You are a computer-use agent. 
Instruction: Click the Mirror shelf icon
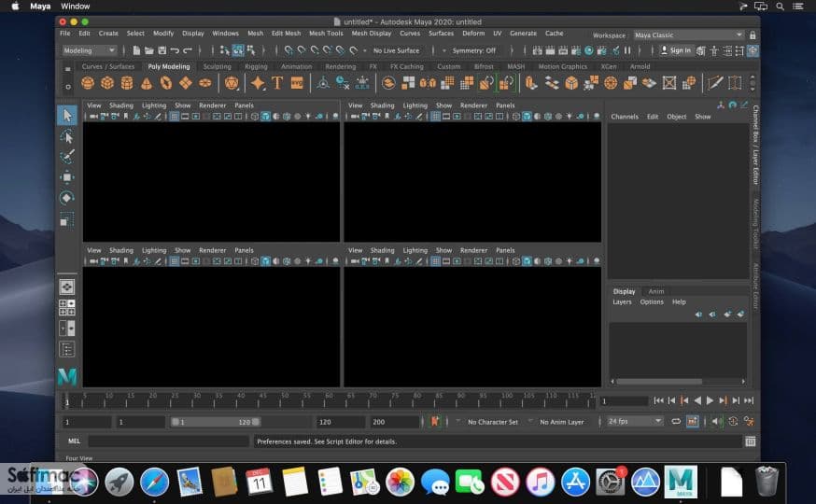pyautogui.click(x=428, y=83)
